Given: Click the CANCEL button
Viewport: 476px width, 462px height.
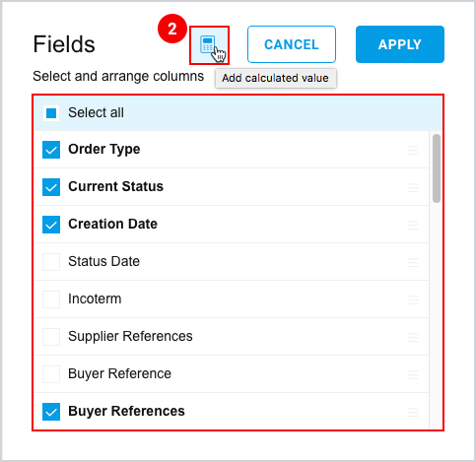Looking at the screenshot, I should click(292, 44).
